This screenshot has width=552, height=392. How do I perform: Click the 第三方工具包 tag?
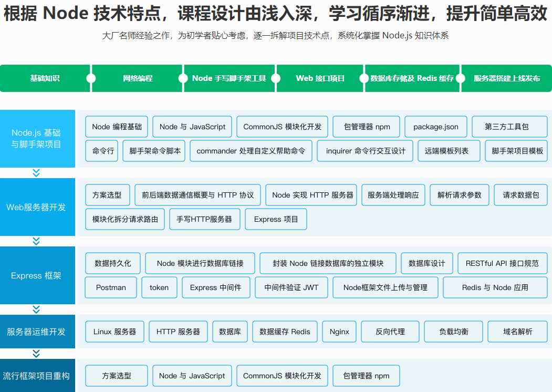click(510, 127)
